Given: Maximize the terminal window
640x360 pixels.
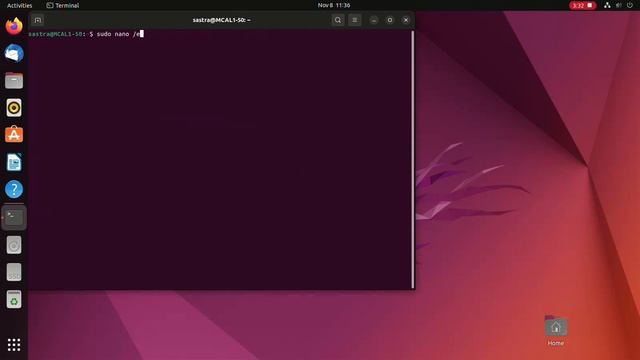Looking at the screenshot, I should click(x=390, y=20).
